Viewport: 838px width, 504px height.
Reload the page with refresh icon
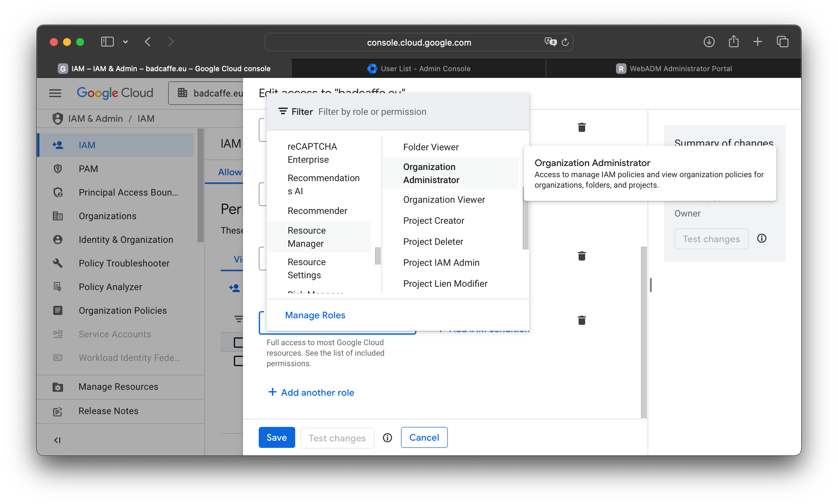[x=565, y=42]
